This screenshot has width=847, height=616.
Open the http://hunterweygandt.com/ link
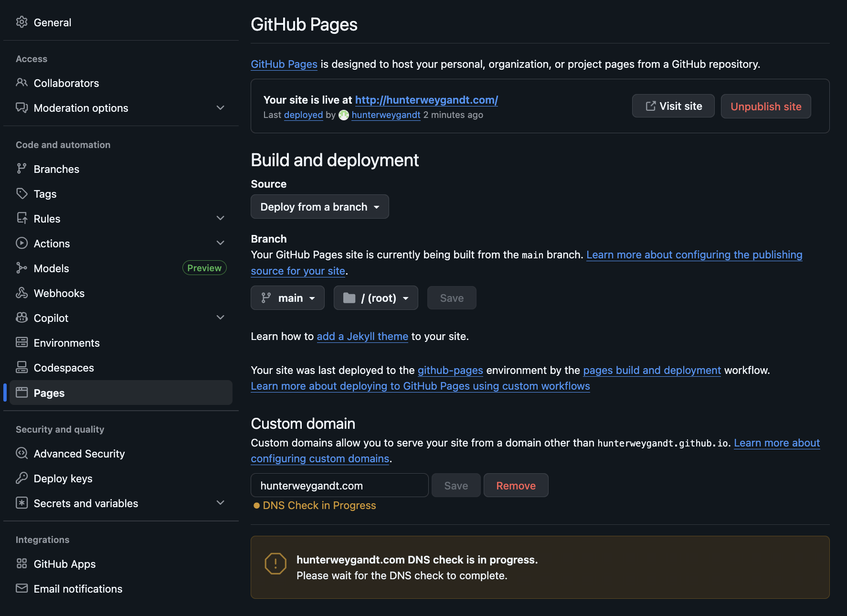[x=426, y=100]
